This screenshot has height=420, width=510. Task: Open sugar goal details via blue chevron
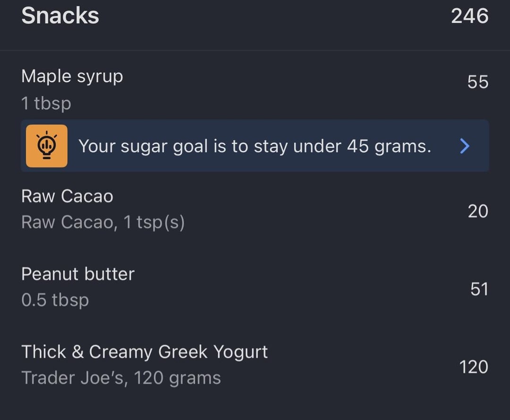[465, 146]
